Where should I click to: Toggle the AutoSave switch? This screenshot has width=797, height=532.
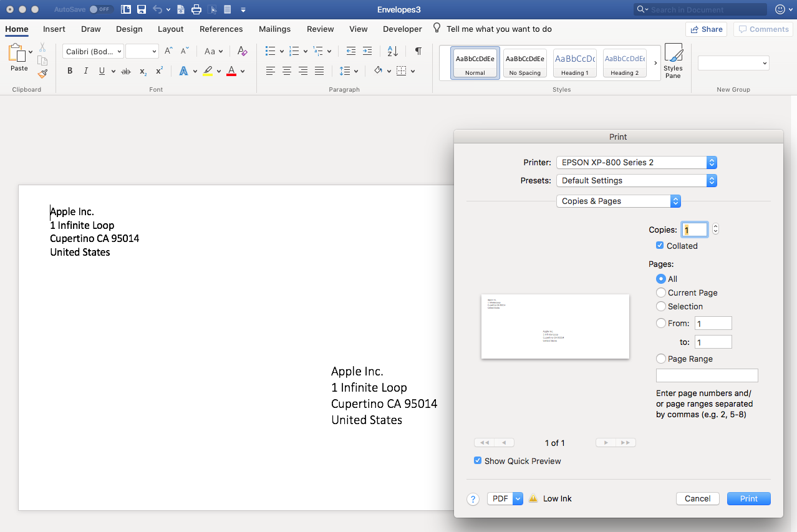pyautogui.click(x=100, y=9)
